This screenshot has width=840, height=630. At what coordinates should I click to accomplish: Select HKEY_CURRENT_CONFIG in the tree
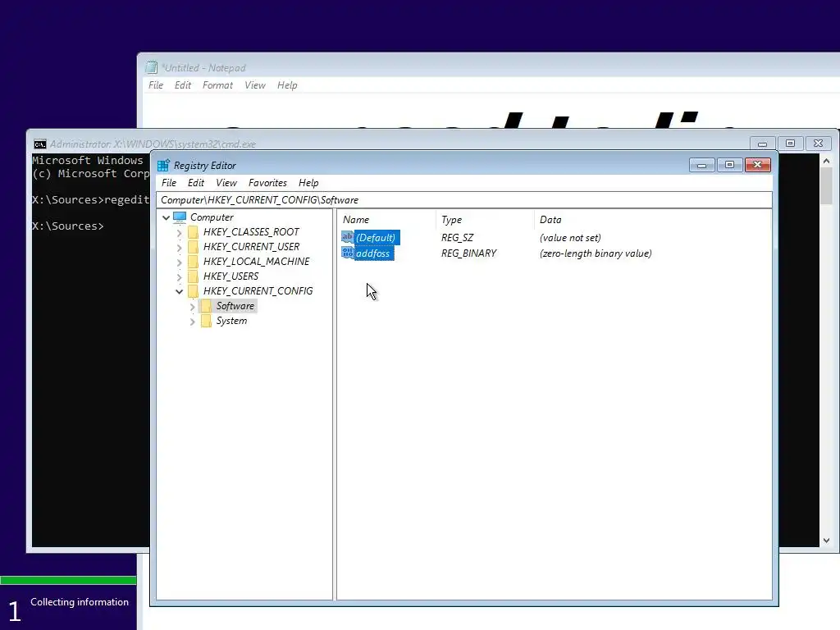pos(258,291)
